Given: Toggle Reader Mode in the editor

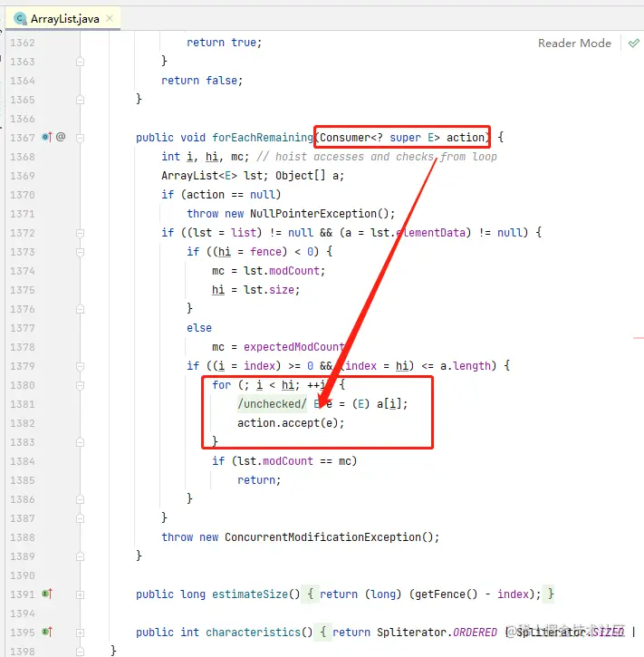Looking at the screenshot, I should click(x=574, y=43).
